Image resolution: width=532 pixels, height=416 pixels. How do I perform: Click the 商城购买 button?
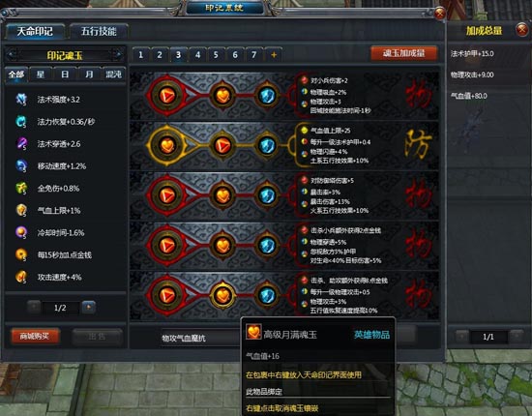pos(35,337)
